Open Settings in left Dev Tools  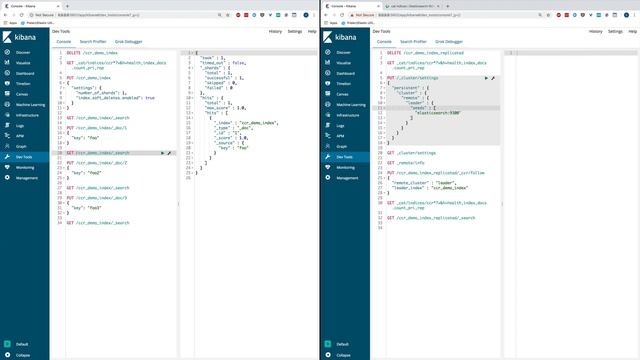[x=295, y=31]
